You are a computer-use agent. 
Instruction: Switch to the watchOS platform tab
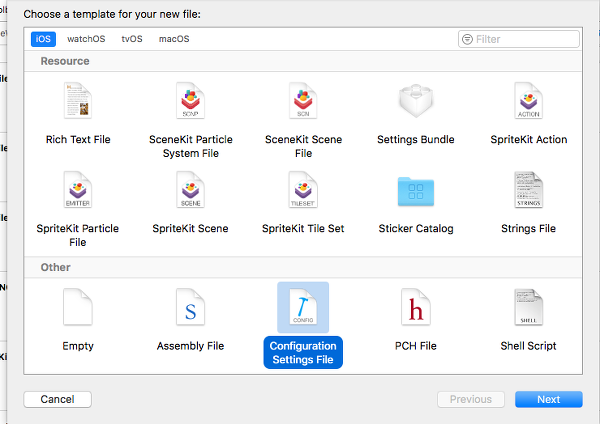point(86,39)
